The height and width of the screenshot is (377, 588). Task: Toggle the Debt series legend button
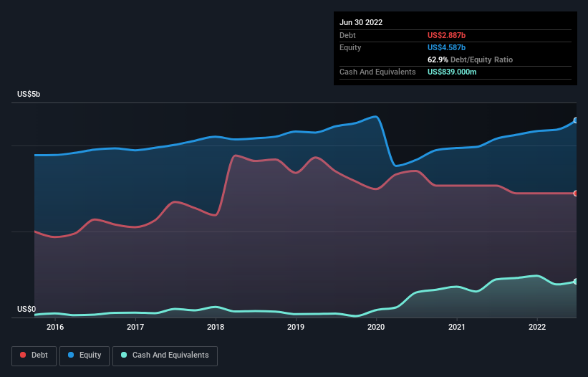[34, 355]
